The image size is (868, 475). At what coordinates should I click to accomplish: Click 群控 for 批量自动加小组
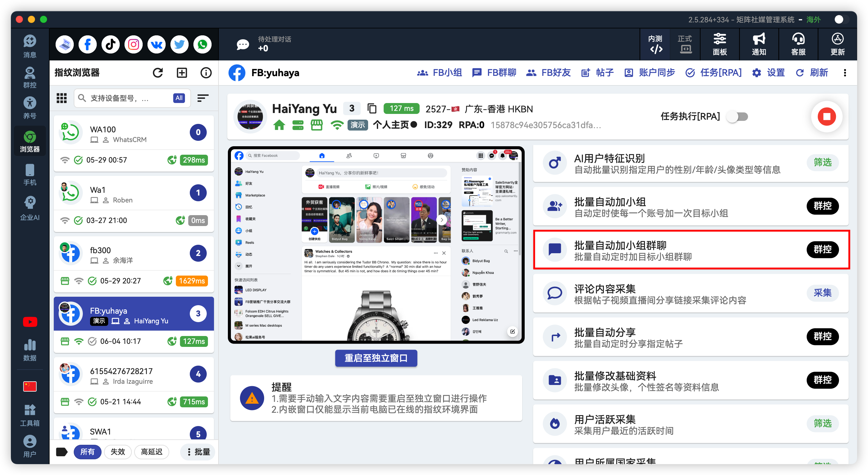[822, 206]
